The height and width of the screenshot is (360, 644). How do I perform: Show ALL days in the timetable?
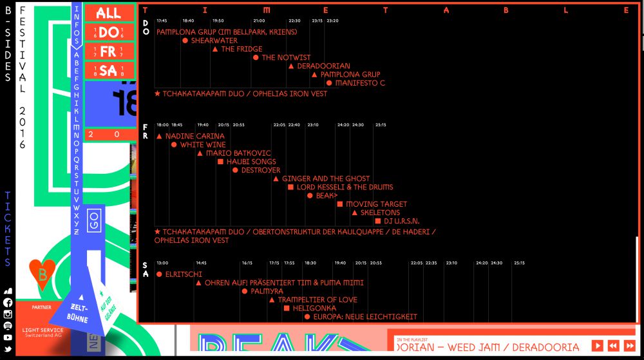pos(109,12)
